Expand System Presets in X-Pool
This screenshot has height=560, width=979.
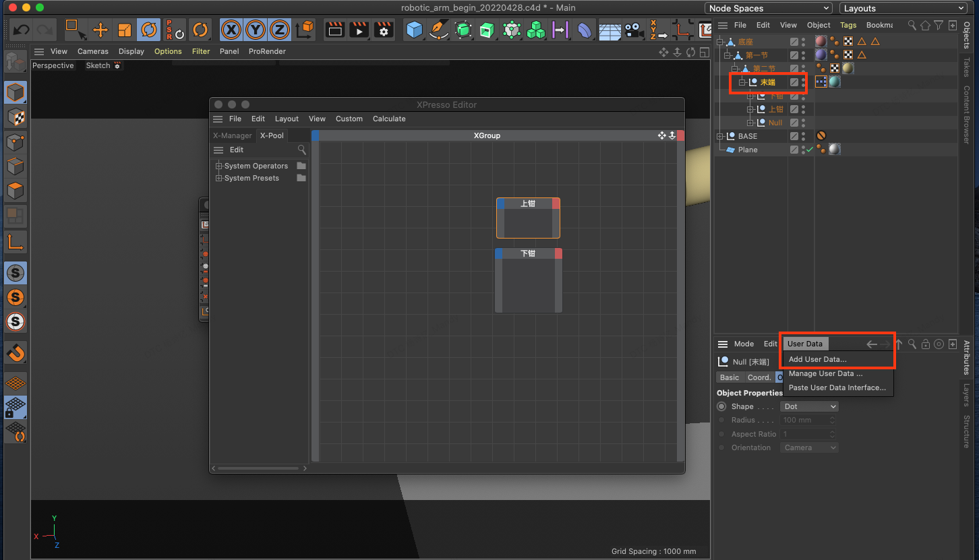pos(218,178)
